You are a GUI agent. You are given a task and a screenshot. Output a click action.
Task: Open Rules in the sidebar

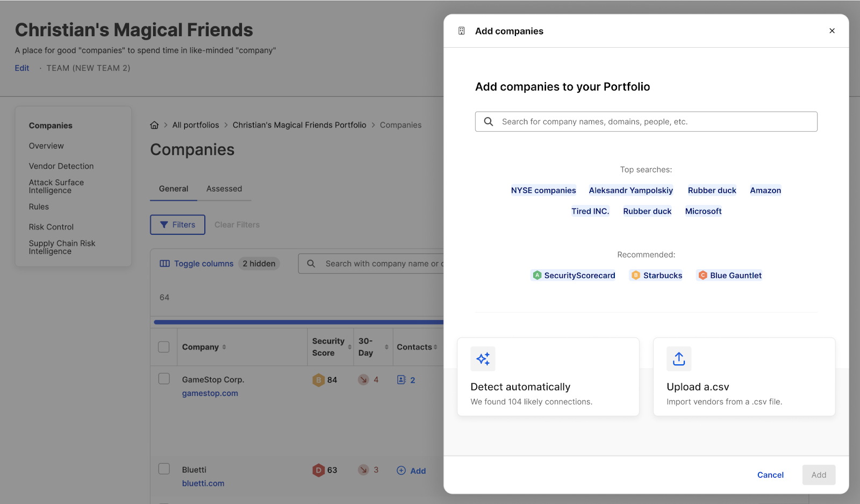click(39, 207)
